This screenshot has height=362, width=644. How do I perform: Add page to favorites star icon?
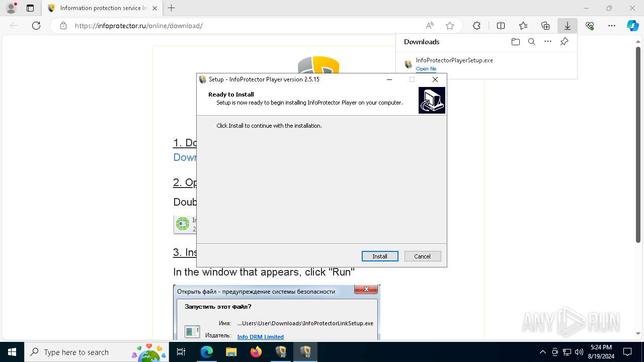click(x=450, y=26)
